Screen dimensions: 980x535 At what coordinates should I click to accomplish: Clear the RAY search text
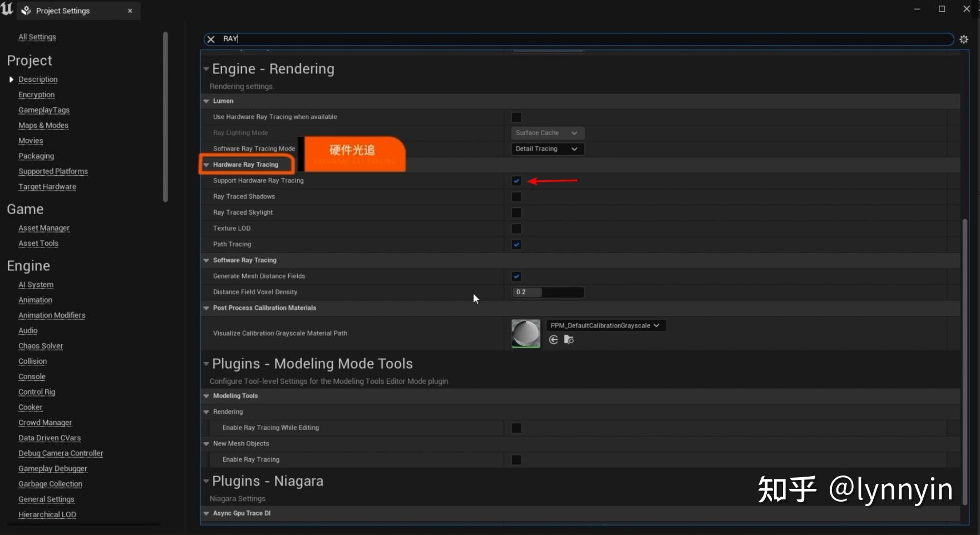[211, 39]
